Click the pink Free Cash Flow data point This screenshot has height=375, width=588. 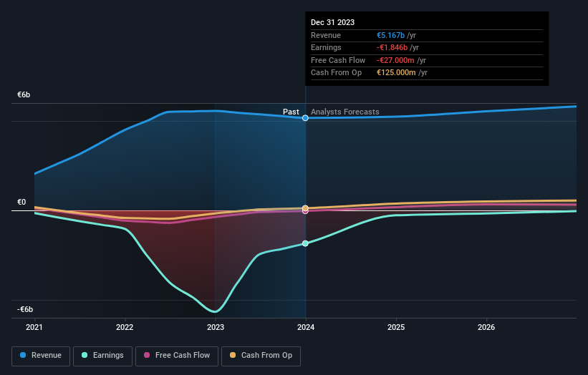click(305, 212)
